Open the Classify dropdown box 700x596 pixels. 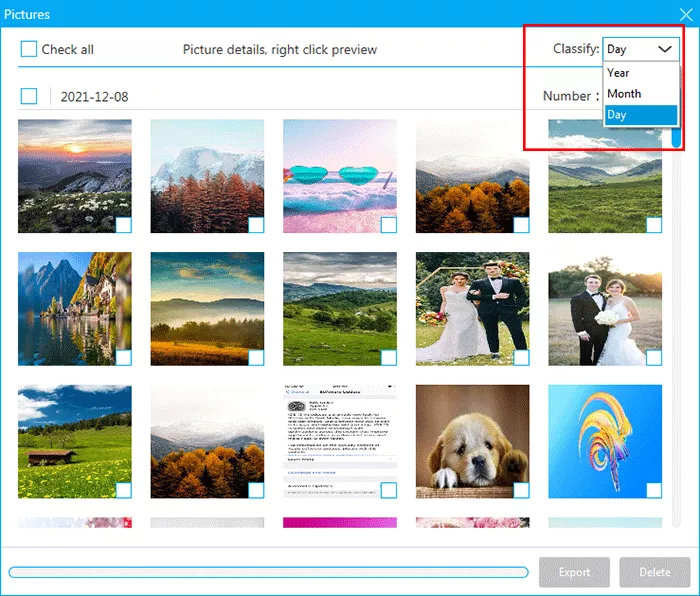click(x=641, y=49)
